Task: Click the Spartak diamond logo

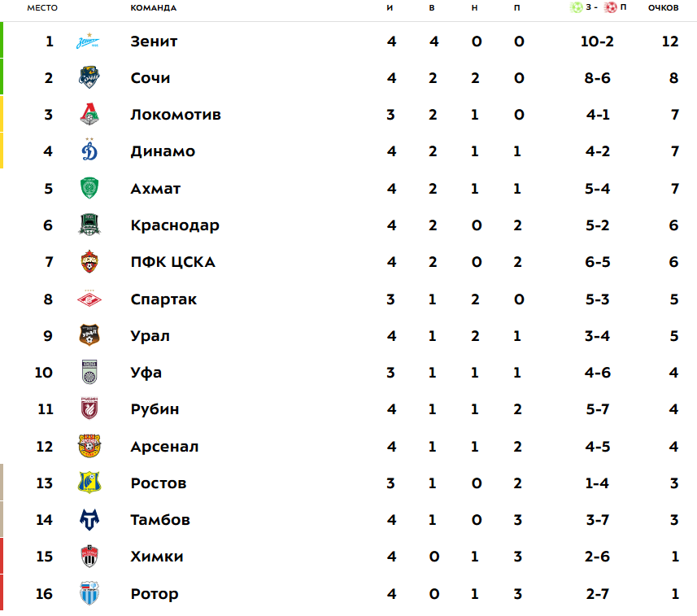Action: [x=89, y=299]
